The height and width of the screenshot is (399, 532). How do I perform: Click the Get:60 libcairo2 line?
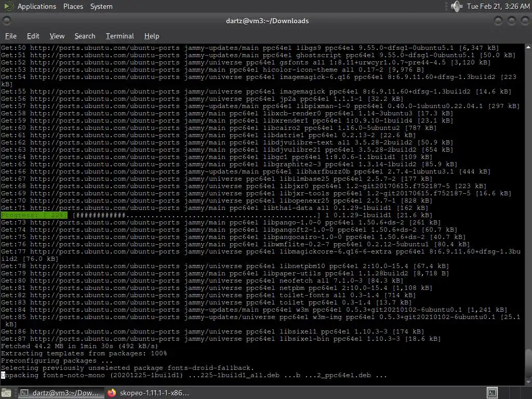tap(219, 128)
